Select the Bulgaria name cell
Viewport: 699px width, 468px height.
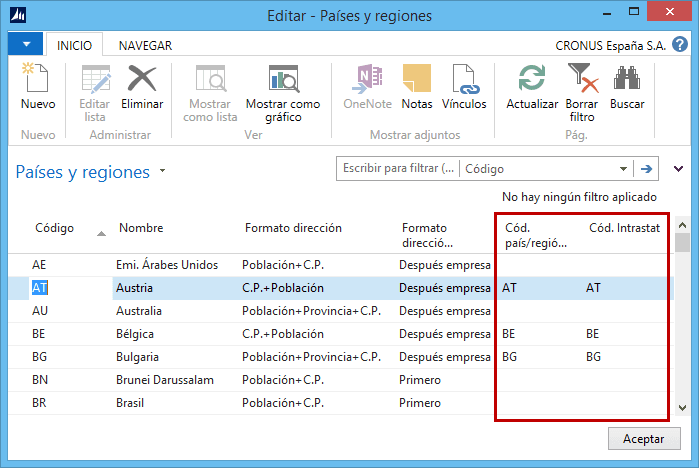pyautogui.click(x=137, y=357)
